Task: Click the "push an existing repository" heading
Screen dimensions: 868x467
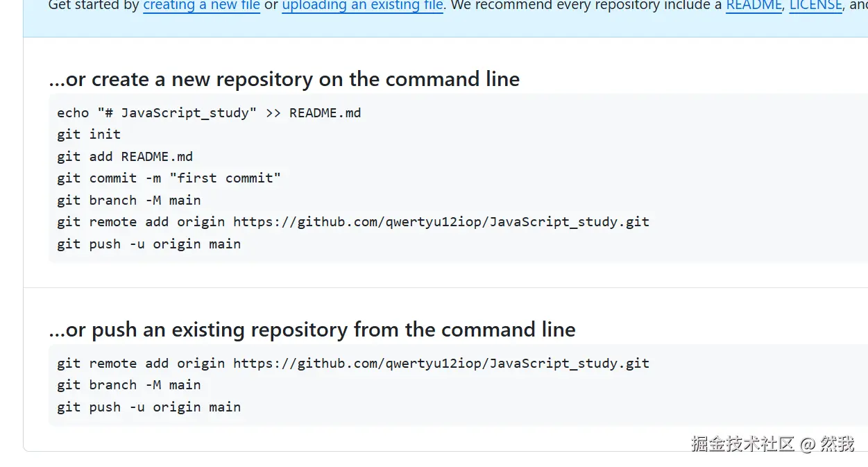Action: pyautogui.click(x=312, y=329)
